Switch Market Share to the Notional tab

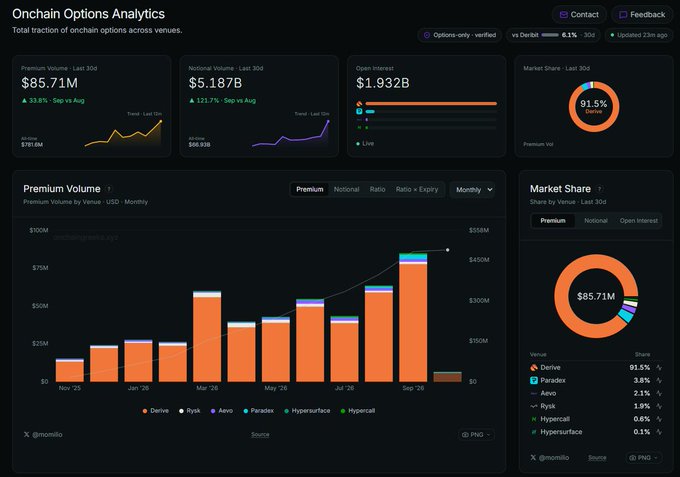point(596,221)
